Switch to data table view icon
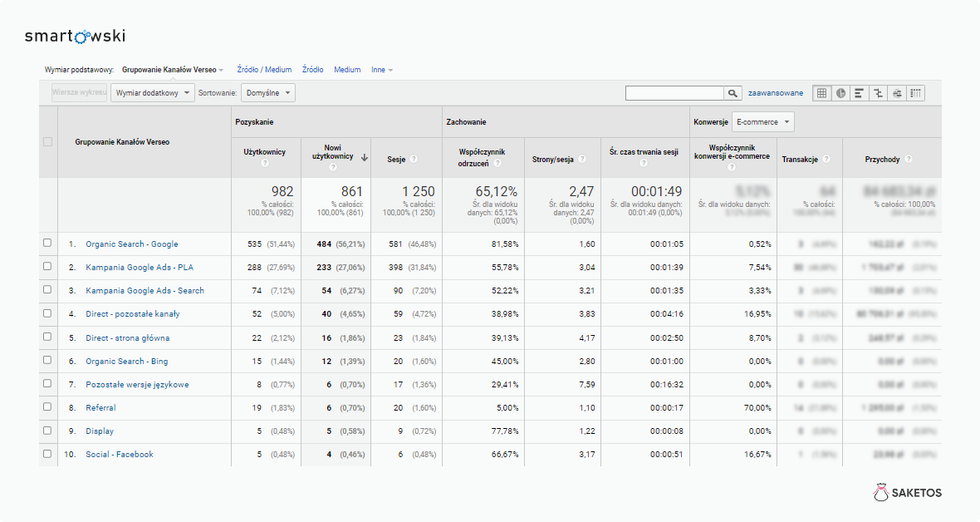This screenshot has height=522, width=980. pyautogui.click(x=822, y=93)
